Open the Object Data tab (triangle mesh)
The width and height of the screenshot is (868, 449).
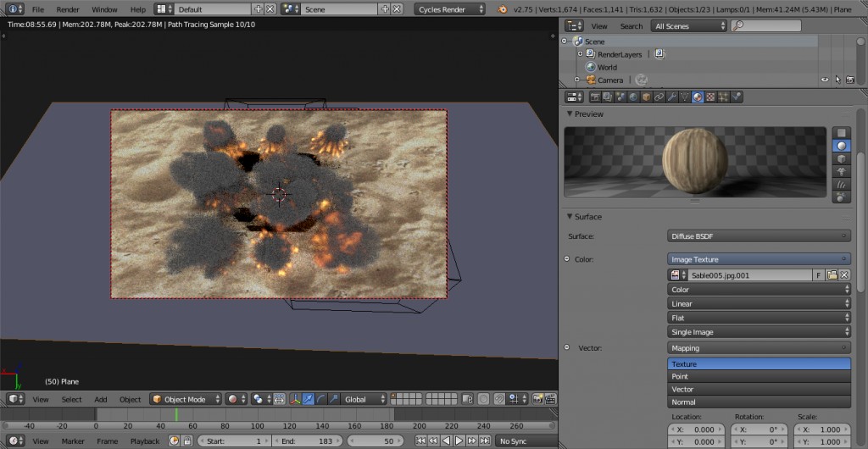click(x=685, y=97)
